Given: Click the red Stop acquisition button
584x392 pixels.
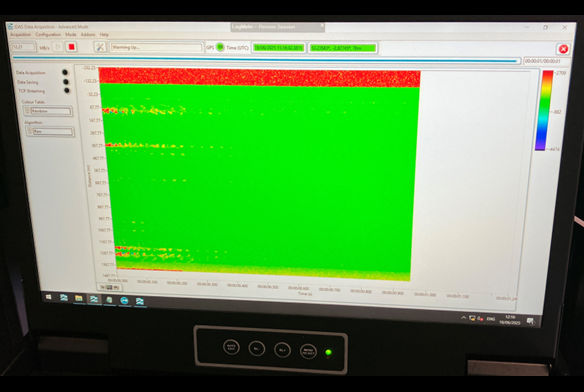Looking at the screenshot, I should 71,47.
